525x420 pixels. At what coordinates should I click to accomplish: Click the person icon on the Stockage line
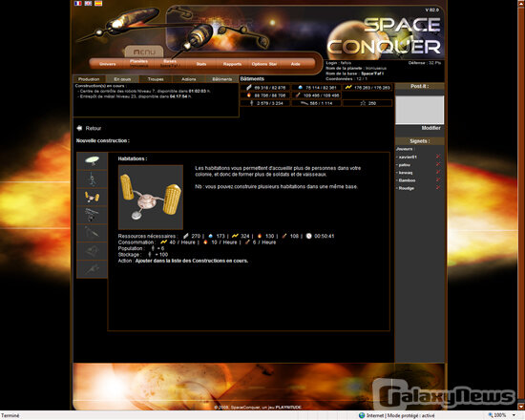point(150,255)
